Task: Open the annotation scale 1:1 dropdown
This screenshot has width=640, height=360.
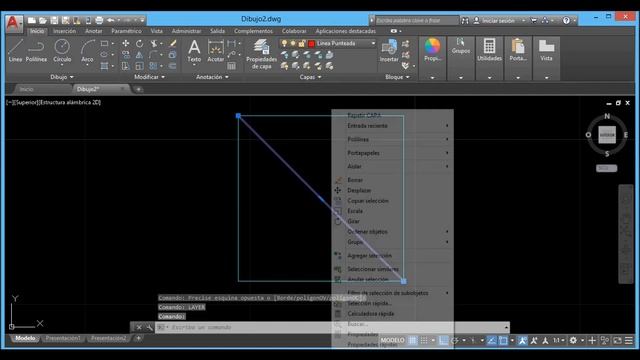Action: pyautogui.click(x=559, y=340)
